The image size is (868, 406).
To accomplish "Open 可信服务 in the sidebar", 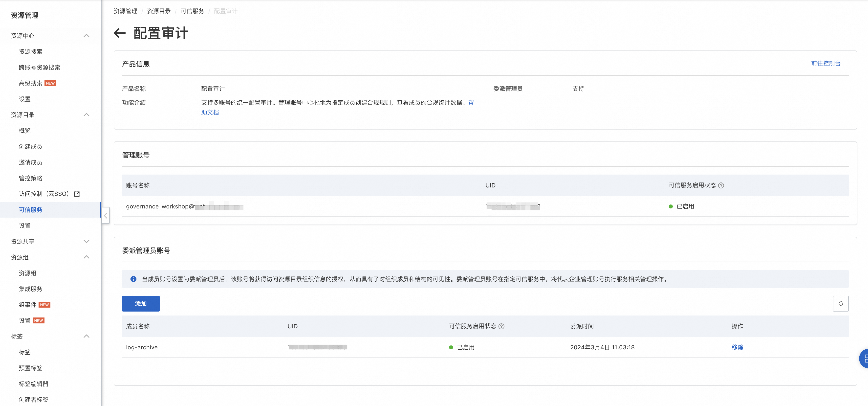I will [31, 210].
